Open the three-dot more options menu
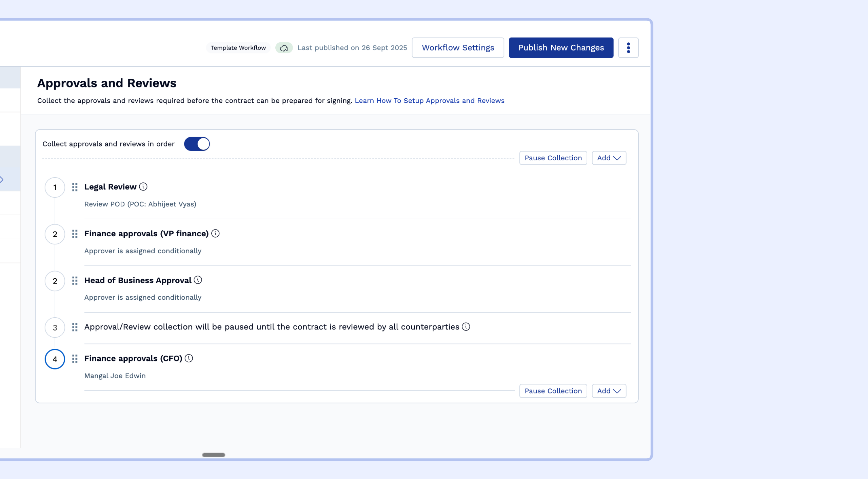868x479 pixels. [628, 48]
